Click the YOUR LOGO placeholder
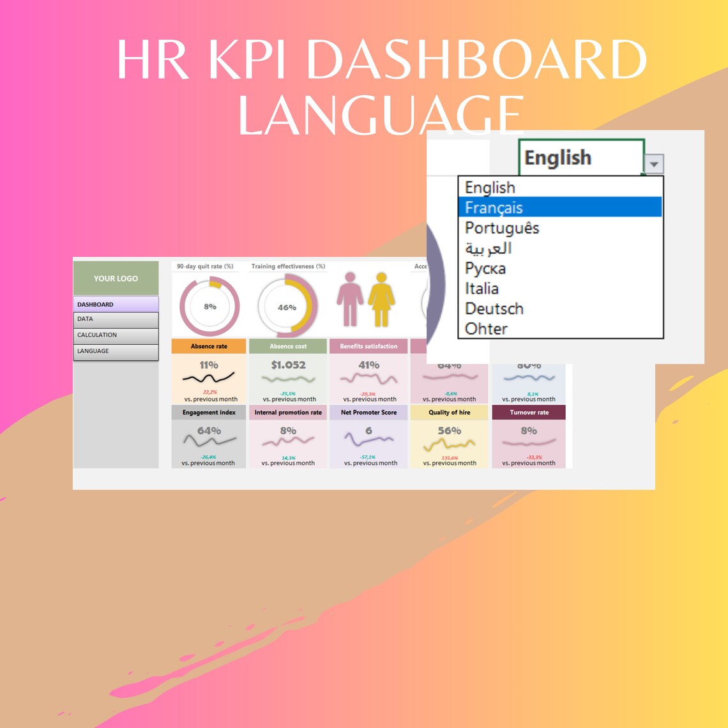This screenshot has height=728, width=728. 116,278
